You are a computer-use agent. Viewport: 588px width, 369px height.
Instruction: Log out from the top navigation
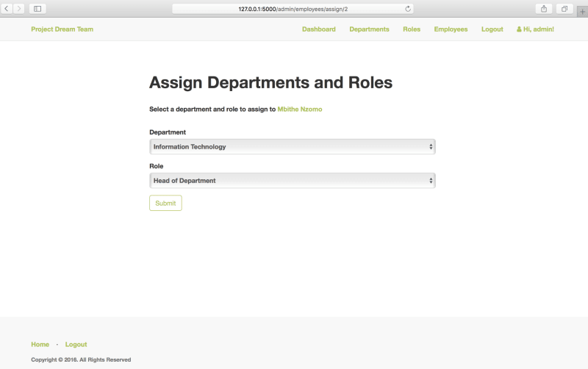tap(492, 29)
